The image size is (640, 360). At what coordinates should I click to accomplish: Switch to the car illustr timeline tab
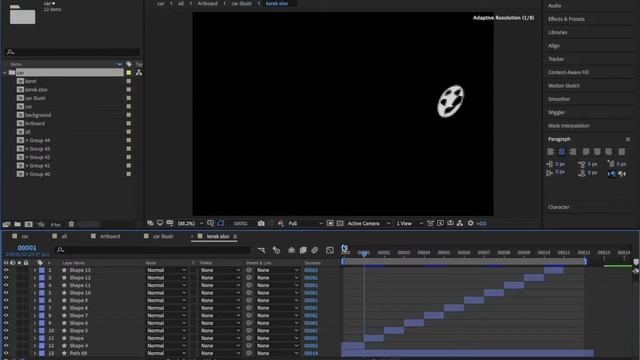point(163,236)
